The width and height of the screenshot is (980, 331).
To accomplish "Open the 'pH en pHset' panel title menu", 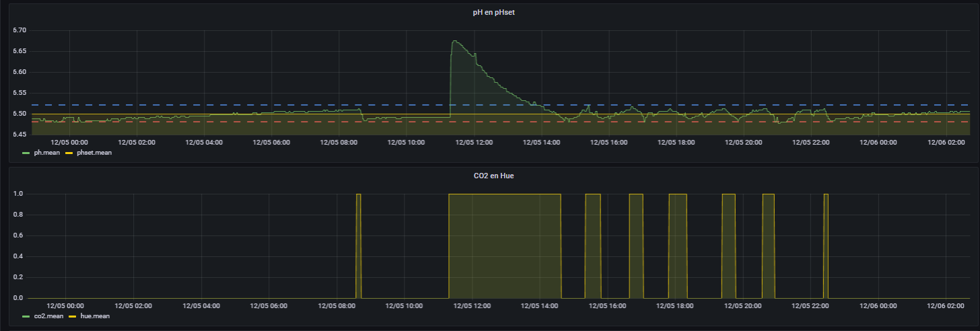I will pyautogui.click(x=489, y=11).
